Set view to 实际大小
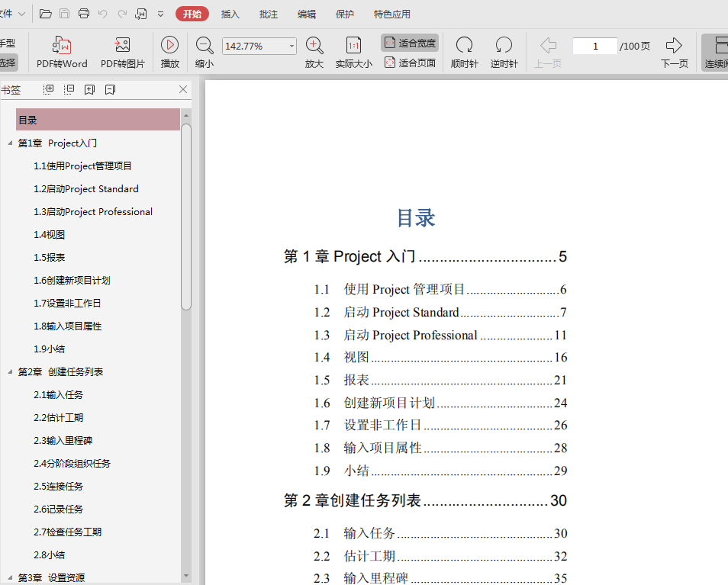The width and height of the screenshot is (728, 585). [x=354, y=53]
